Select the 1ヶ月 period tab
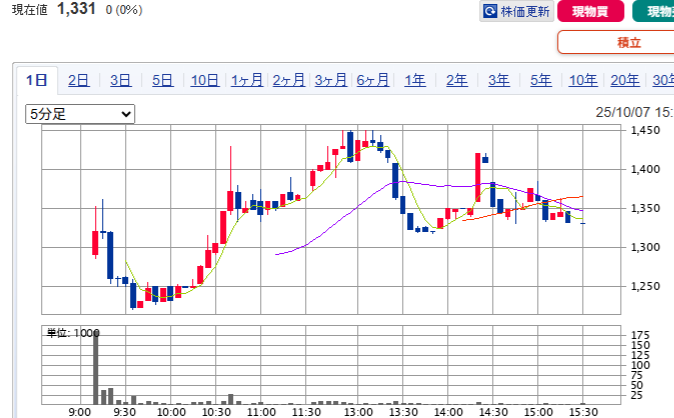 [x=246, y=81]
